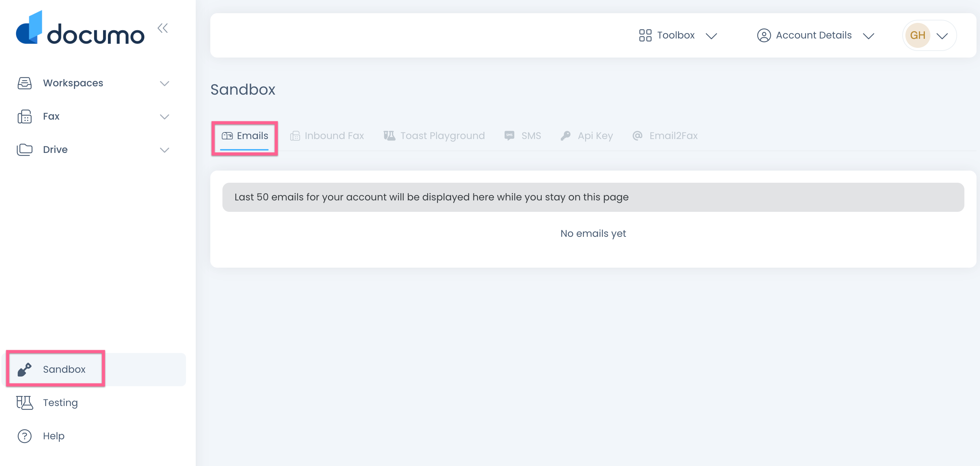Expand the Fax menu chevron

point(164,117)
